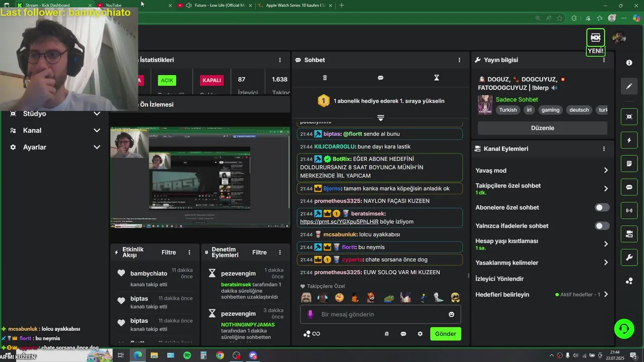Click the purple microphone icon in message box
Image resolution: width=644 pixels, height=362 pixels.
point(310,314)
